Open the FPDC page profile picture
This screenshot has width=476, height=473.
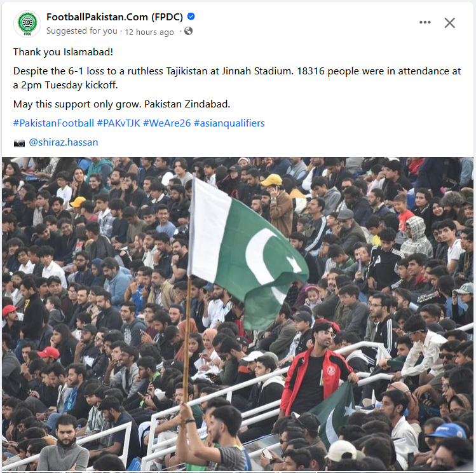tap(27, 24)
